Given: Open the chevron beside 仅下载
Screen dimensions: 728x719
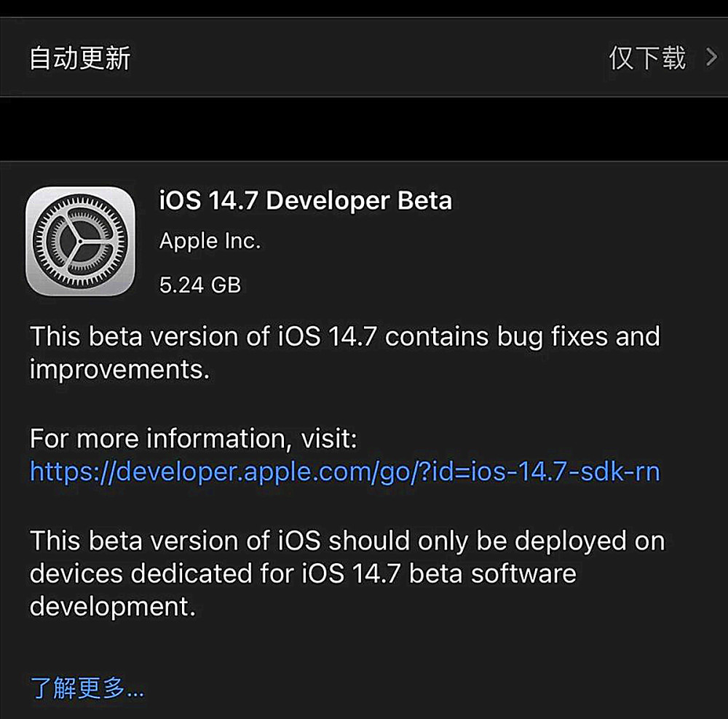Looking at the screenshot, I should (712, 57).
